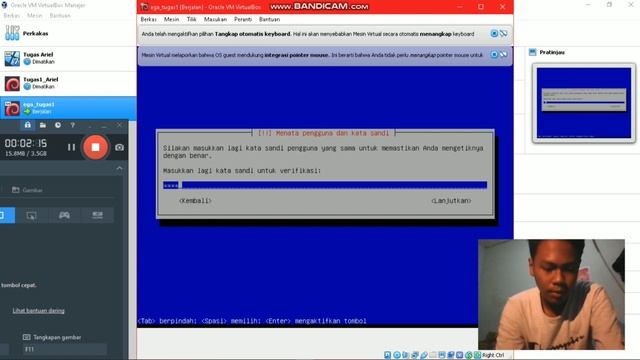Click the Pratinjau panel header icon
Image resolution: width=640 pixels, height=360 pixels.
pos(532,52)
